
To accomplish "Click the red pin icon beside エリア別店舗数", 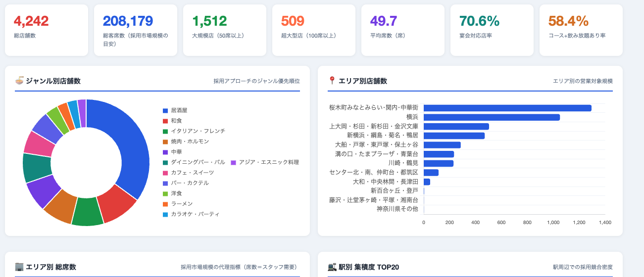I will point(332,81).
